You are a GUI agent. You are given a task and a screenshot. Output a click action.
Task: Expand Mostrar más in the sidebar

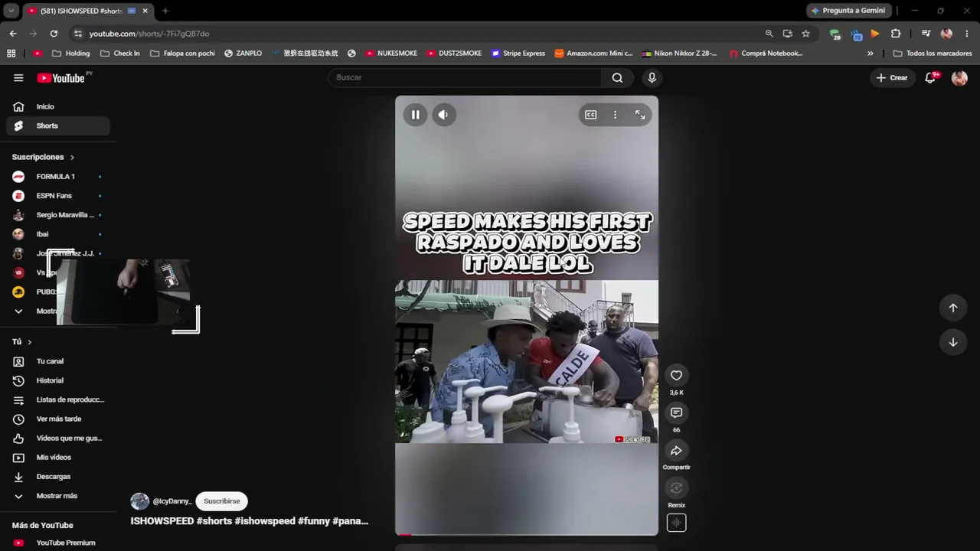[58, 496]
